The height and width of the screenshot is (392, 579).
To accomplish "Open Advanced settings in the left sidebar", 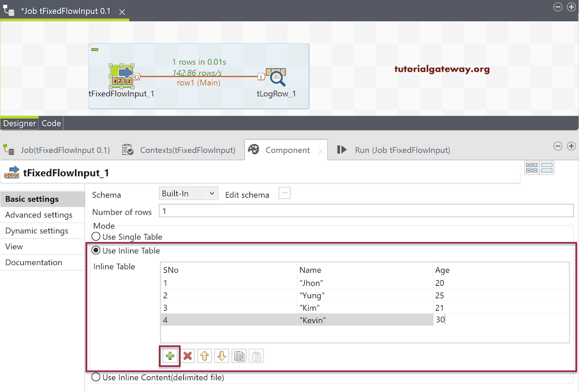I will pyautogui.click(x=38, y=215).
